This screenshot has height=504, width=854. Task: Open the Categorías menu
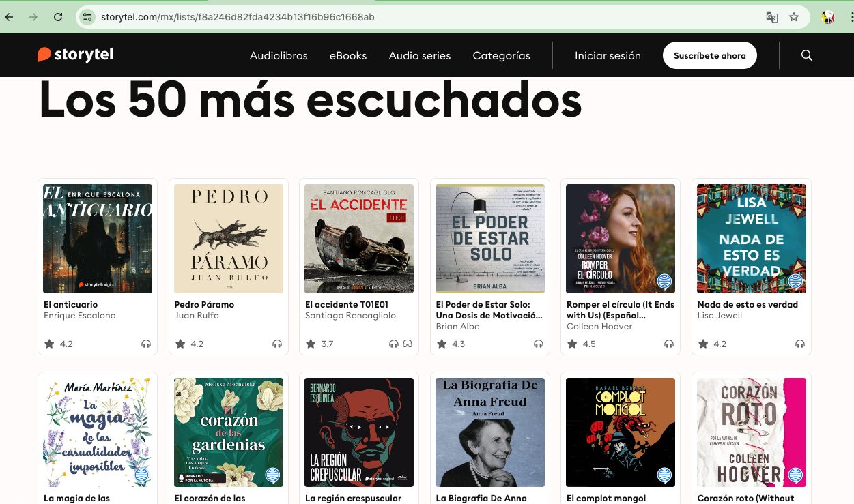[502, 56]
